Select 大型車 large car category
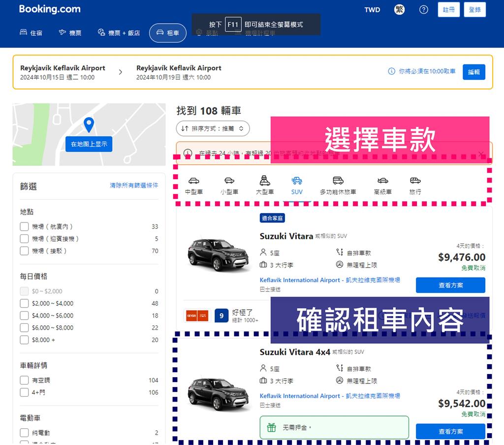The width and height of the screenshot is (504, 445). tap(265, 186)
